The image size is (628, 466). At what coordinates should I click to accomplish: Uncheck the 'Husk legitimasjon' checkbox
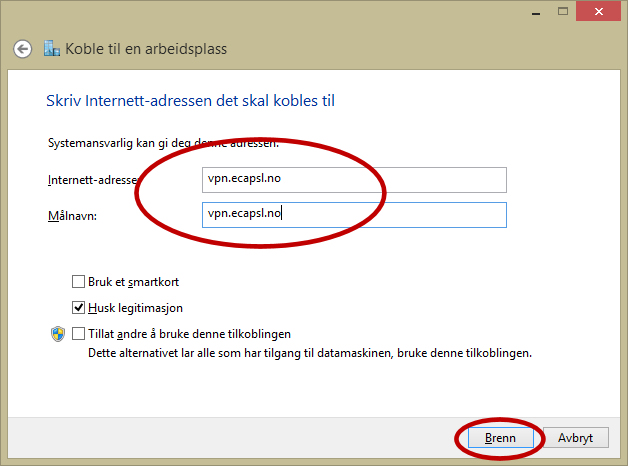point(79,308)
